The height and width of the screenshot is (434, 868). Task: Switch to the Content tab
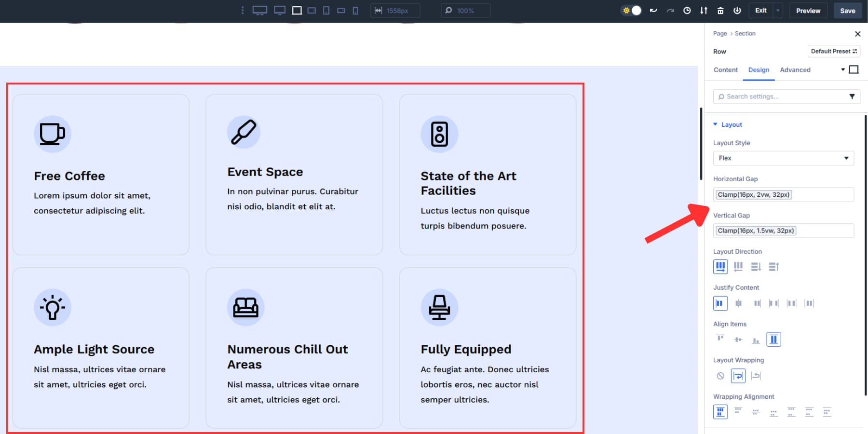pos(725,70)
